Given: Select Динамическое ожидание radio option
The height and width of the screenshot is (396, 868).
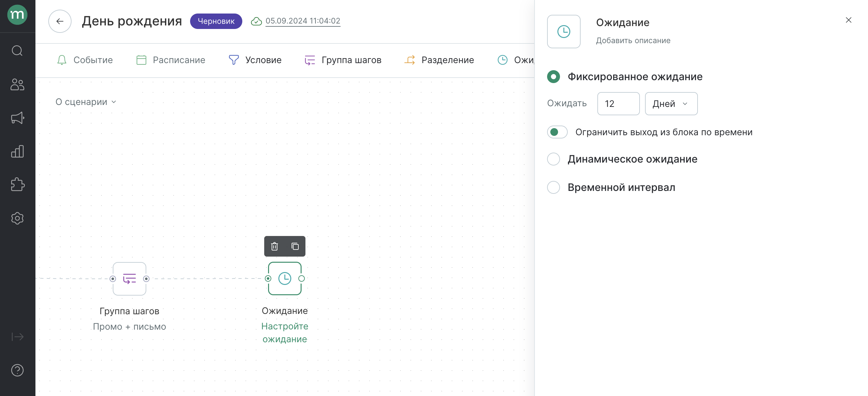Looking at the screenshot, I should tap(553, 159).
